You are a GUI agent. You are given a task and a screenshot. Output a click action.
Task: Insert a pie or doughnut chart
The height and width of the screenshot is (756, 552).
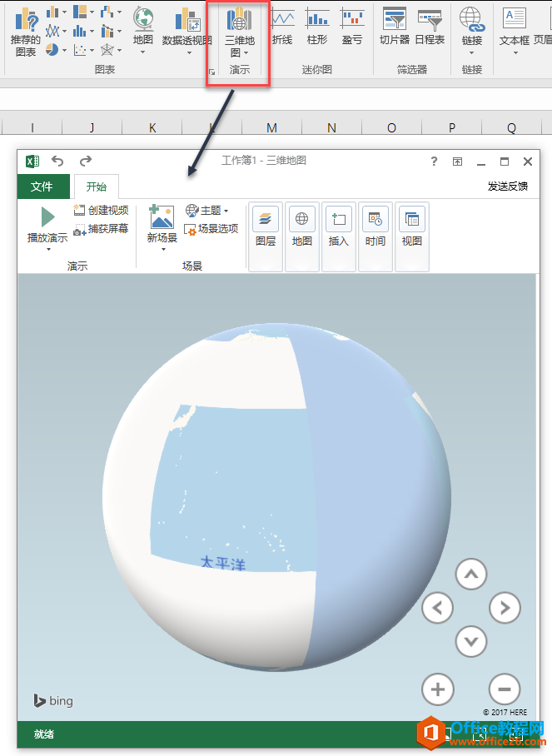(x=56, y=50)
